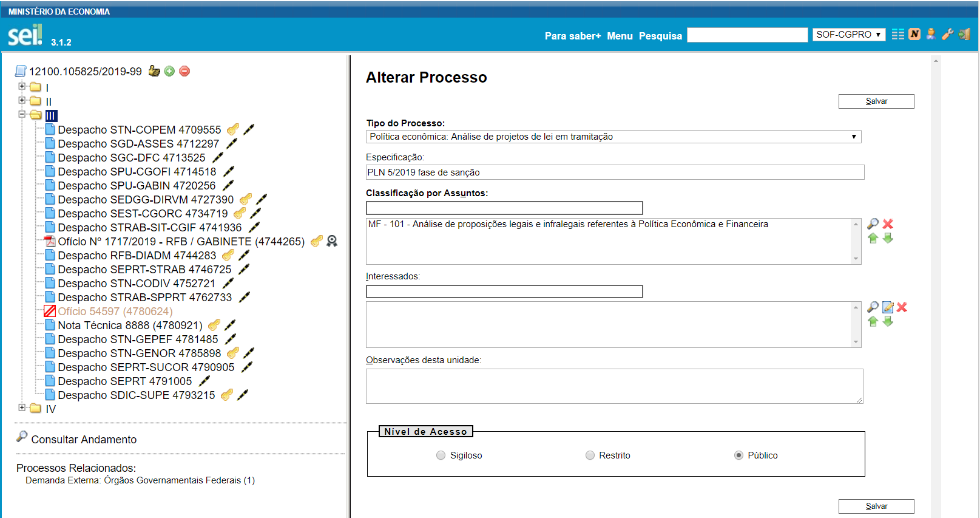Open Para saber+ in the header

(572, 36)
